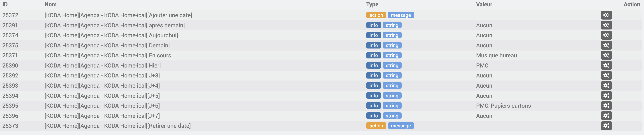Click the orange action tag for Ajouter une date
Screen dimensions: 644x135
tap(376, 15)
